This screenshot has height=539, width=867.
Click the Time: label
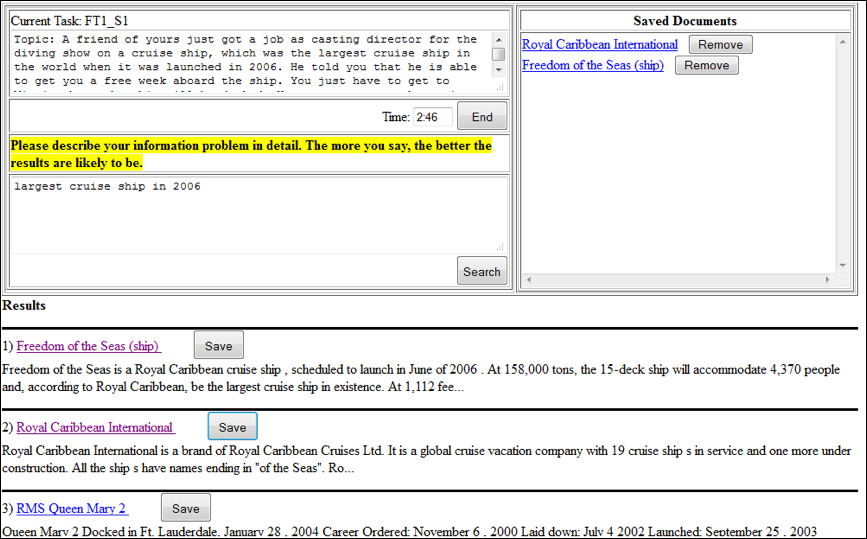click(x=396, y=117)
